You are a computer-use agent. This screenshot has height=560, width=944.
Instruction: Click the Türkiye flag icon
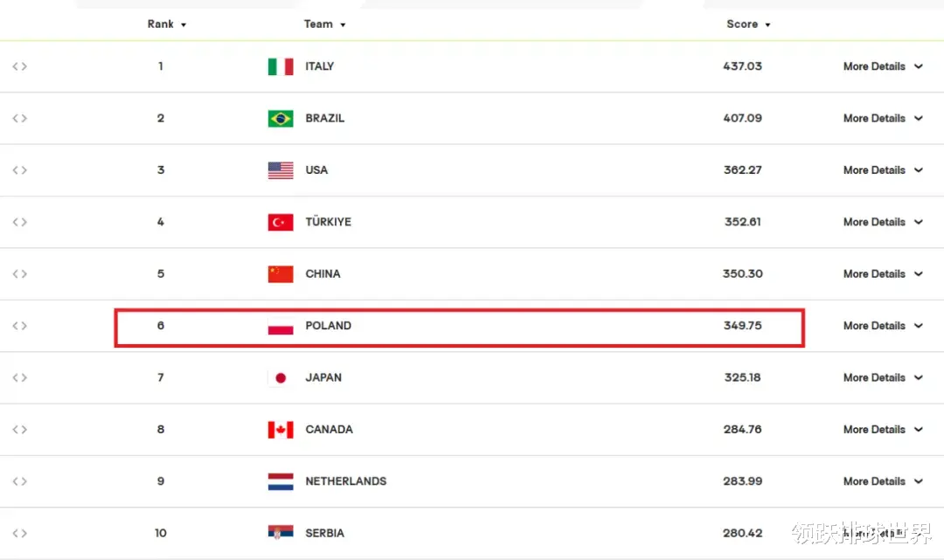[x=281, y=222]
